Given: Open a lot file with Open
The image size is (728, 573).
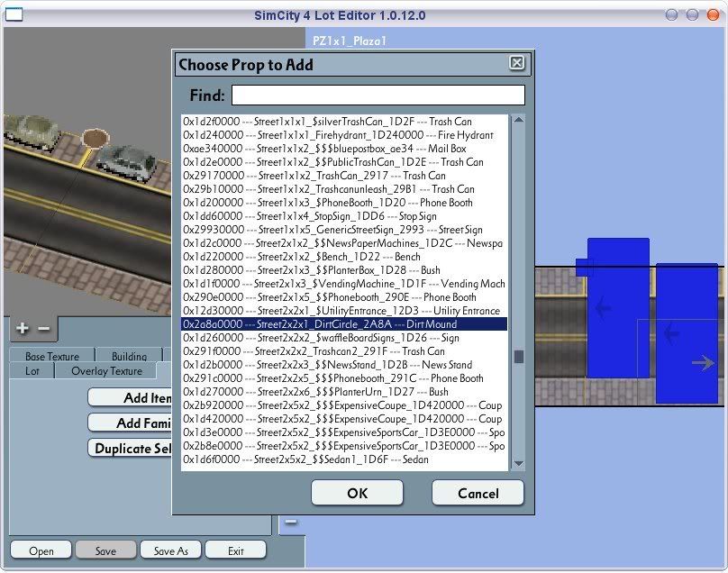Looking at the screenshot, I should (x=41, y=550).
